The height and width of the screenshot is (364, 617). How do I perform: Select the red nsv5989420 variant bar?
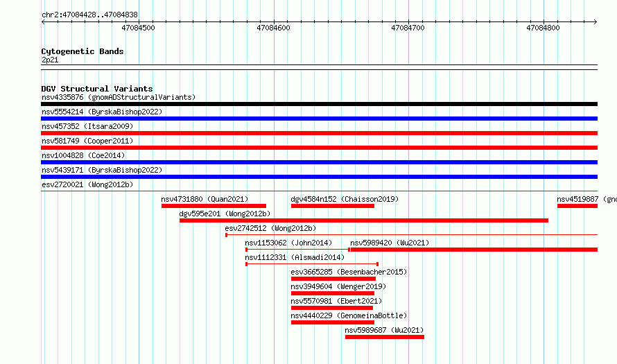pos(474,250)
